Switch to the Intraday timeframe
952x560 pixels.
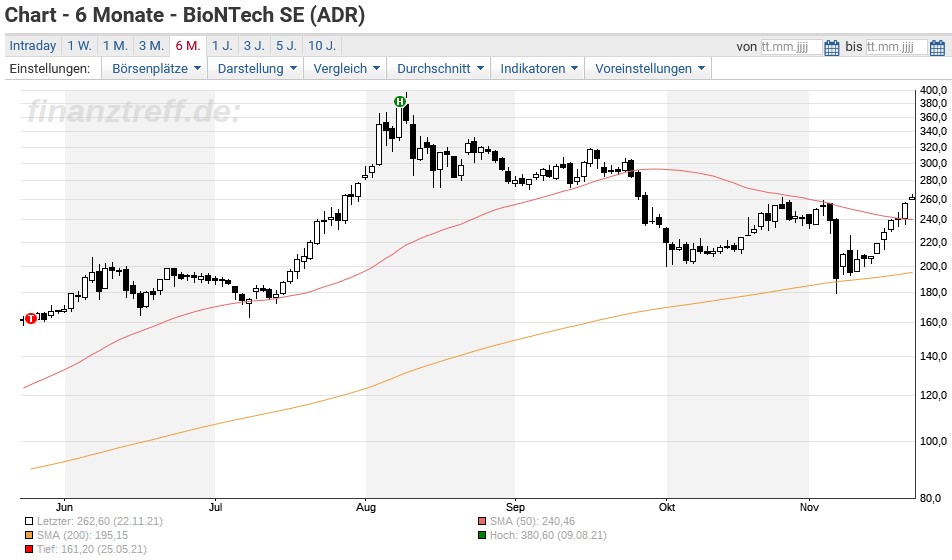[33, 46]
